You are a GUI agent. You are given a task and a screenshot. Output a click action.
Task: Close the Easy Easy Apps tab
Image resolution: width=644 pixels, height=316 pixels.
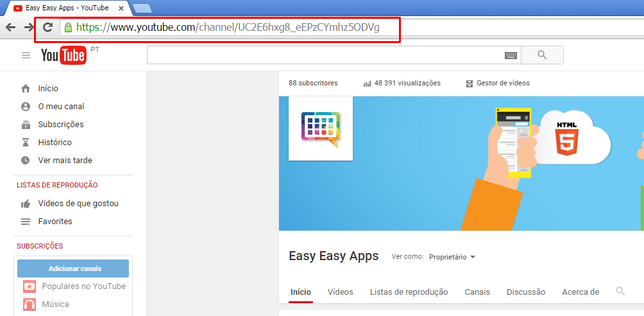click(x=121, y=8)
